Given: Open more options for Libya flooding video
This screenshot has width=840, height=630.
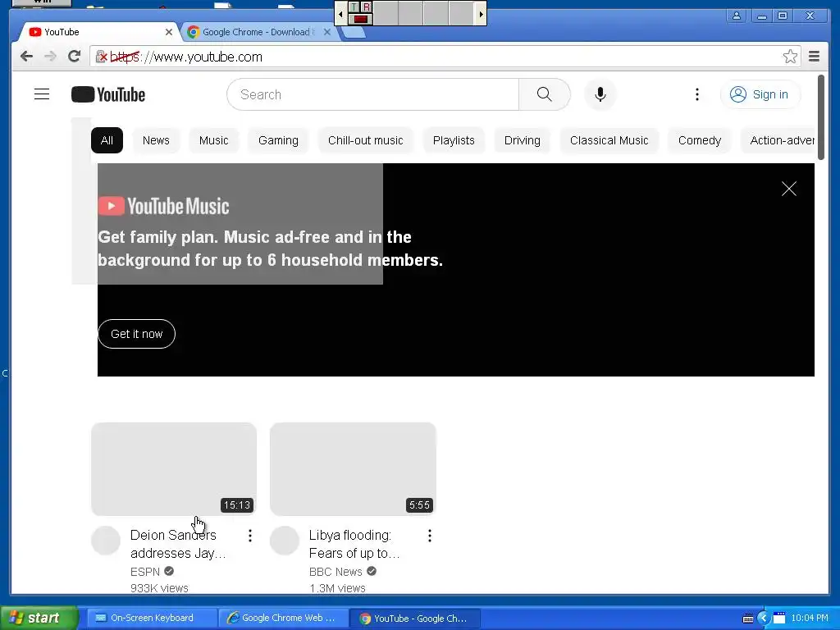Looking at the screenshot, I should point(430,536).
